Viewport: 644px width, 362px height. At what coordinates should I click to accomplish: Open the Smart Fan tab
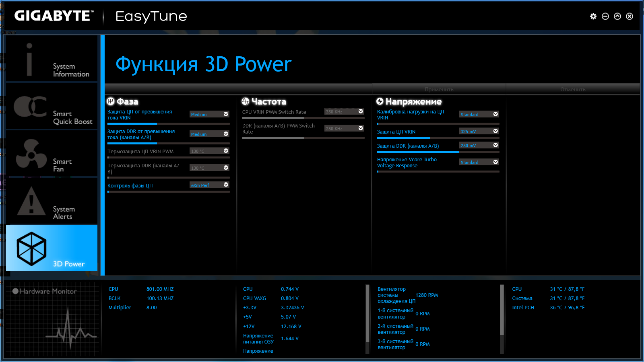click(x=52, y=154)
